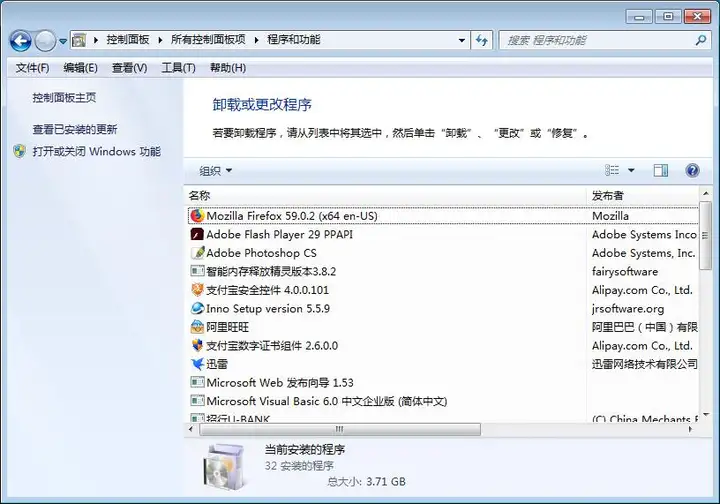Viewport: 720px width, 504px height.
Task: Click jrsoftware.org publisher cell
Action: [x=628, y=308]
